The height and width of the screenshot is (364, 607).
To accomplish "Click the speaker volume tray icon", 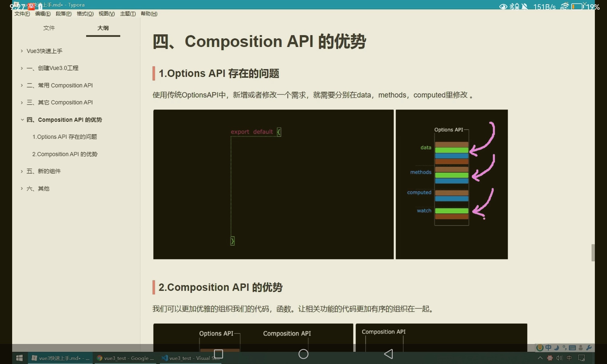I will [559, 358].
